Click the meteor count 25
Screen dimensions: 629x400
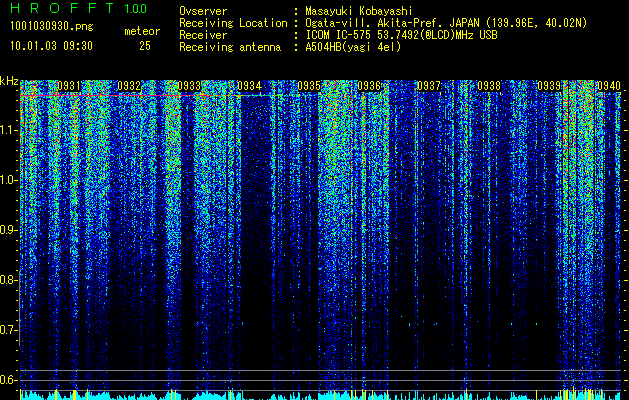coord(145,46)
